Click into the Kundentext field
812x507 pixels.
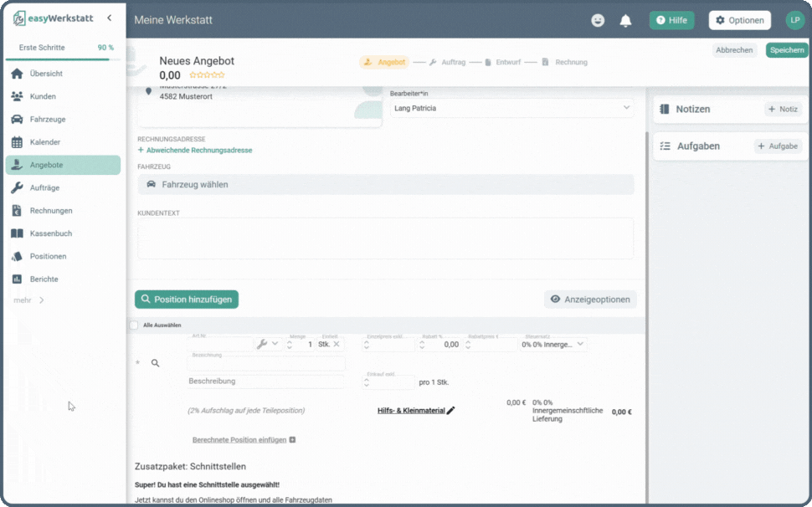coord(385,239)
